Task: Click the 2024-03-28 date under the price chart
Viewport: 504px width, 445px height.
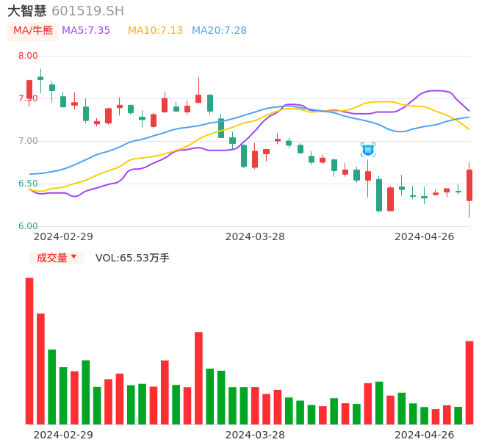Action: (255, 236)
